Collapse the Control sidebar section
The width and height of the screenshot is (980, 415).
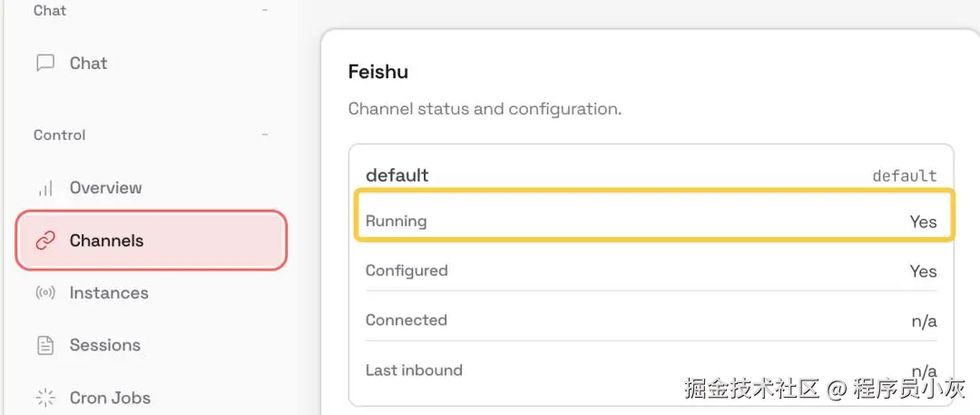point(265,135)
